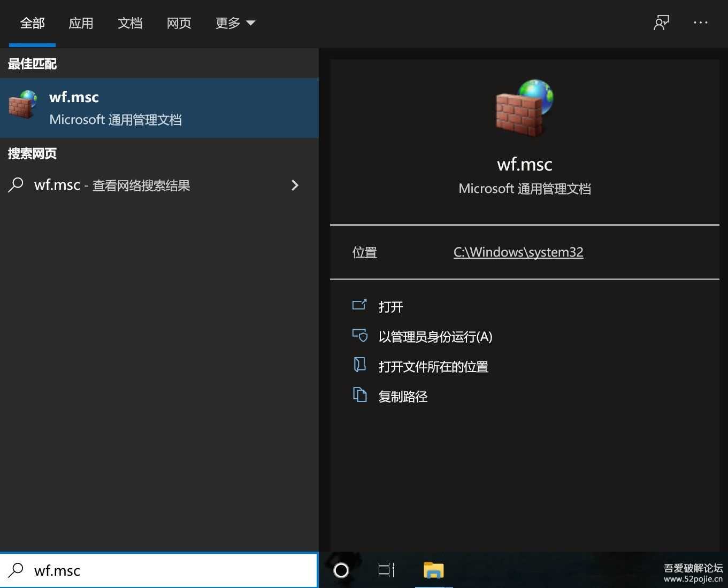Switch to the 应用 (Apps) tab

point(81,22)
